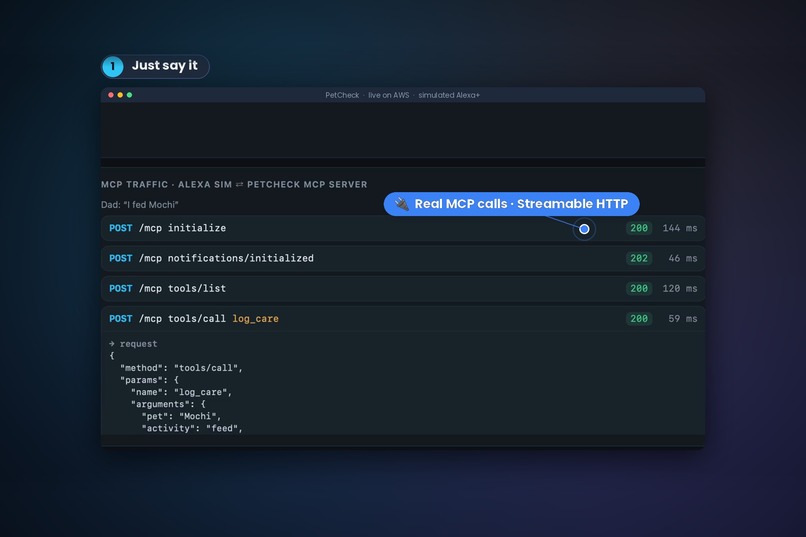Click the "params": { JSON line
Image resolution: width=806 pixels, height=537 pixels.
[x=149, y=380]
